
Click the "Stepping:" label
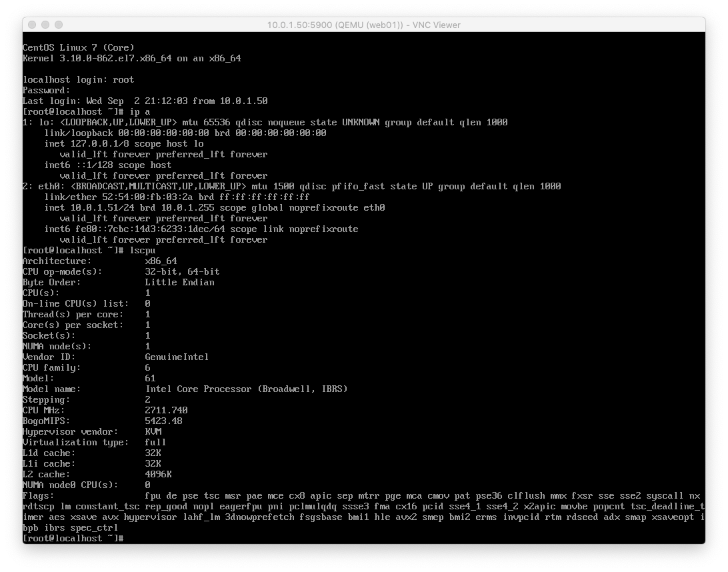pos(47,400)
